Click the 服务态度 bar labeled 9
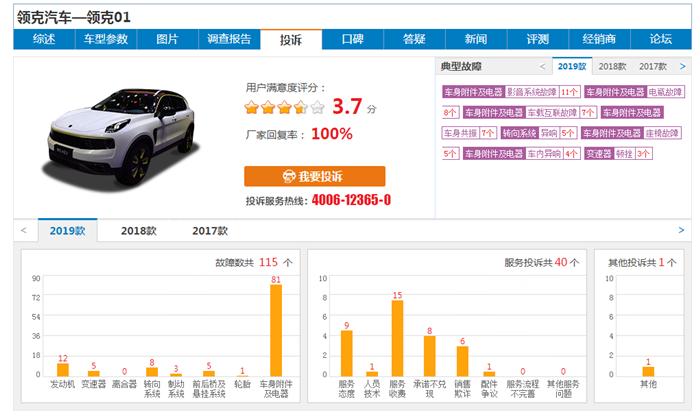The height and width of the screenshot is (416, 700). [346, 353]
